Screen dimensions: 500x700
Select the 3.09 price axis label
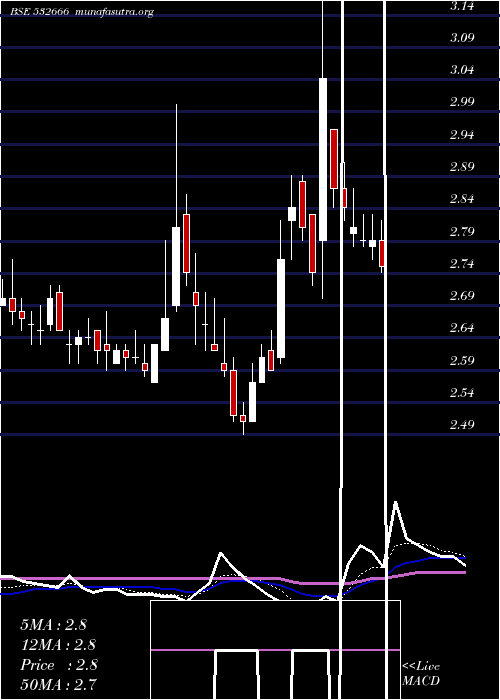click(462, 38)
